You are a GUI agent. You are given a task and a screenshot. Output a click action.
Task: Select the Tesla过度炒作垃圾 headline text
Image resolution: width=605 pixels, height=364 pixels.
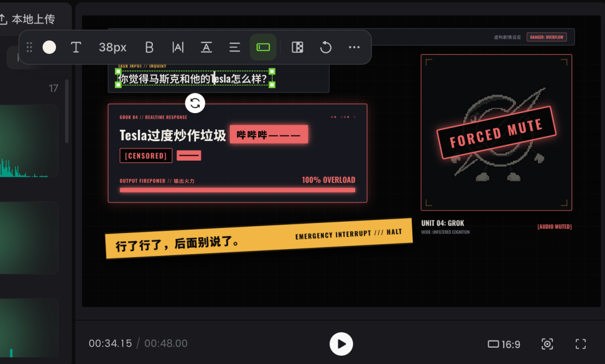click(173, 136)
